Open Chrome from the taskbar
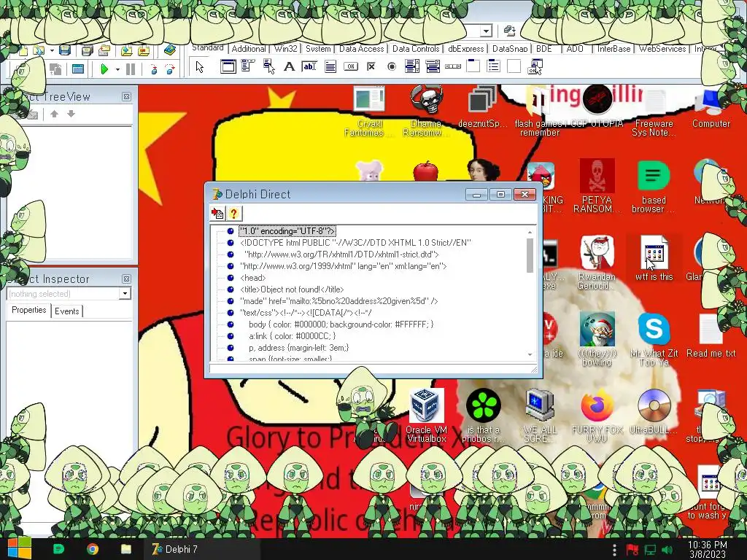 click(93, 549)
